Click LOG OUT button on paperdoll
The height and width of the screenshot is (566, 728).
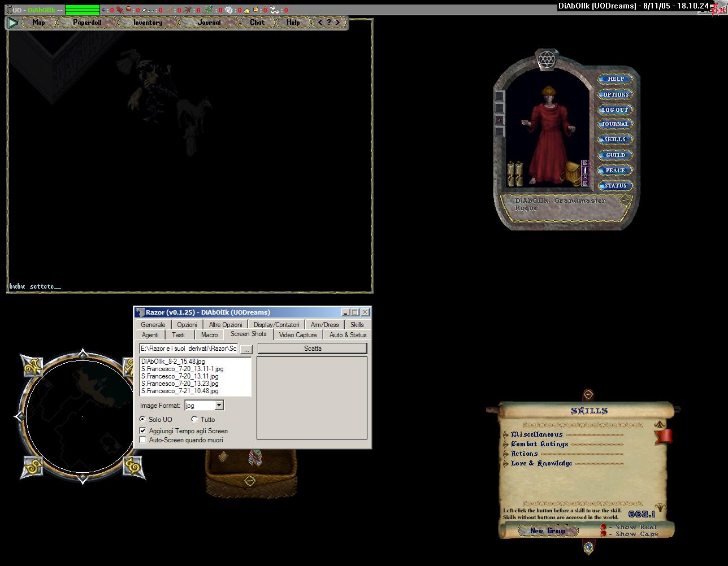(615, 110)
